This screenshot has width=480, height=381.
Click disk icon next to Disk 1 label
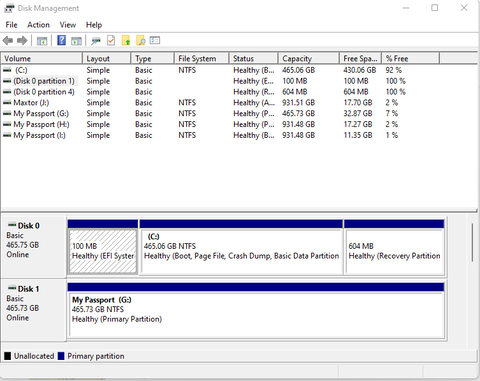(x=12, y=288)
